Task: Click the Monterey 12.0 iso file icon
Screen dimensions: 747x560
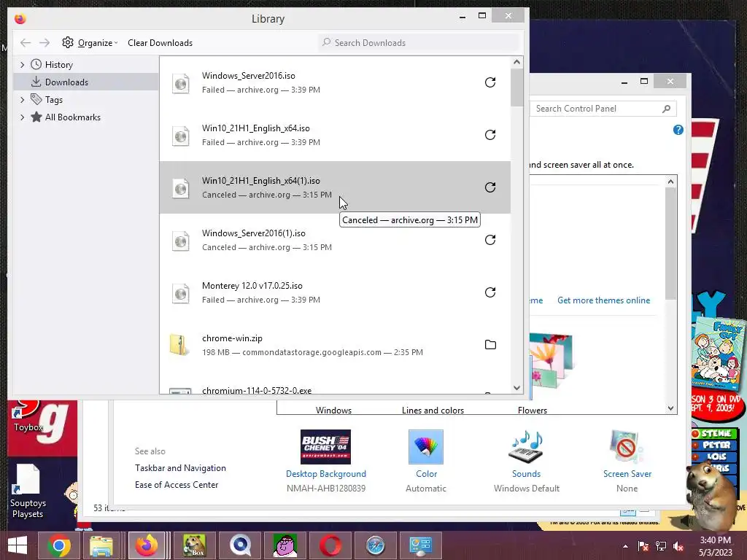Action: point(181,293)
